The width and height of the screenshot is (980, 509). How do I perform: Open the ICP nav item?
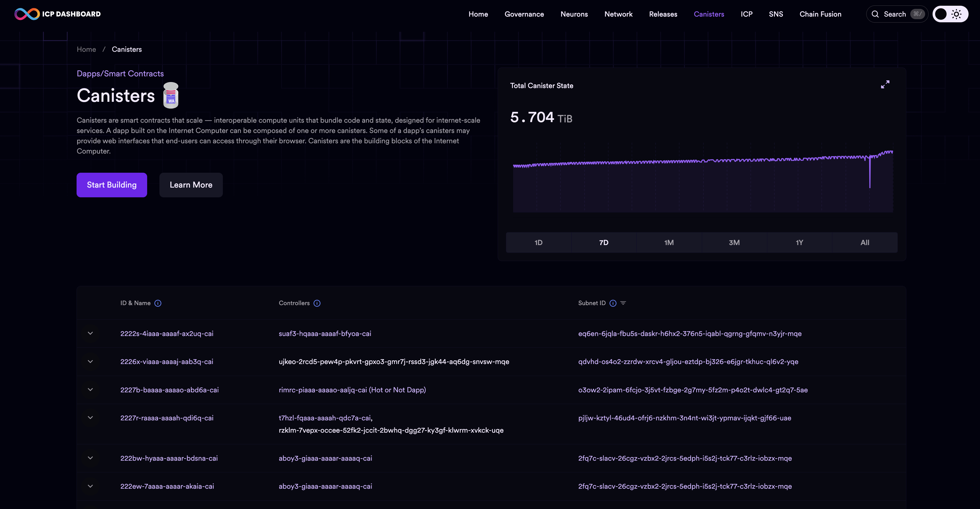[746, 14]
